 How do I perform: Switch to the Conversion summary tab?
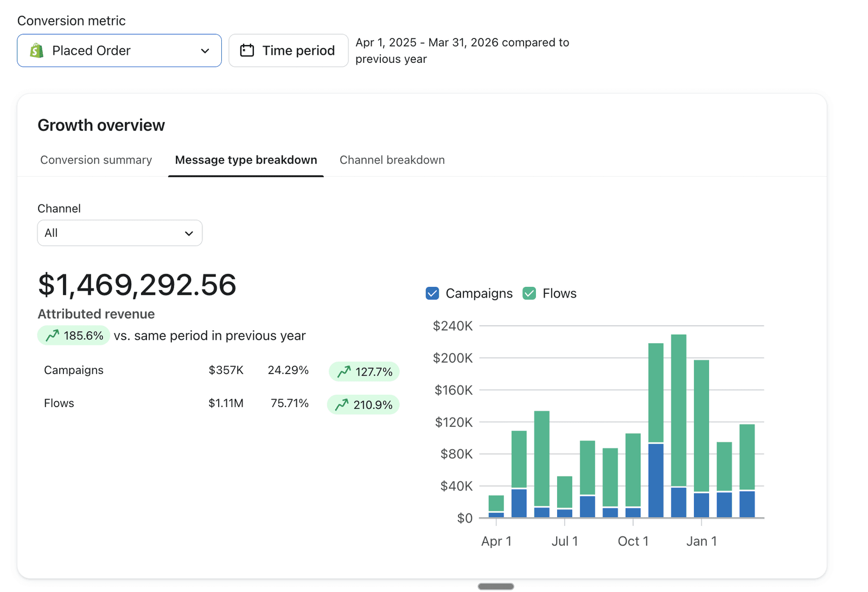point(96,160)
